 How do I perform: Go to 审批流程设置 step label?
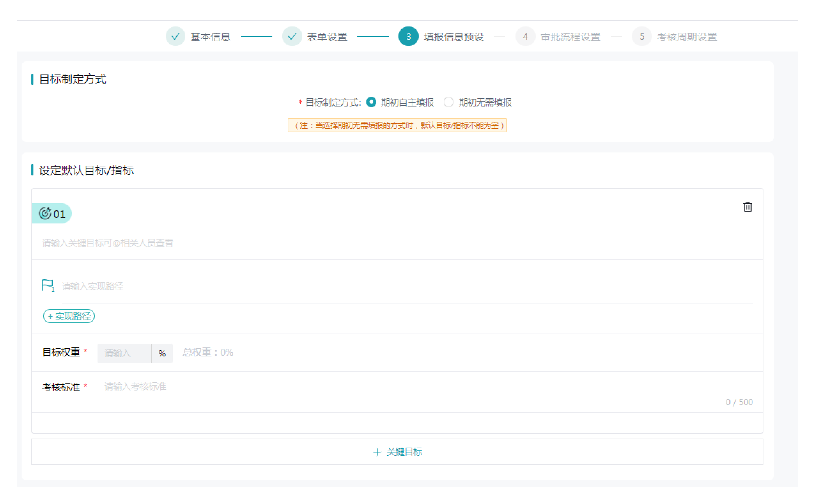coord(570,37)
